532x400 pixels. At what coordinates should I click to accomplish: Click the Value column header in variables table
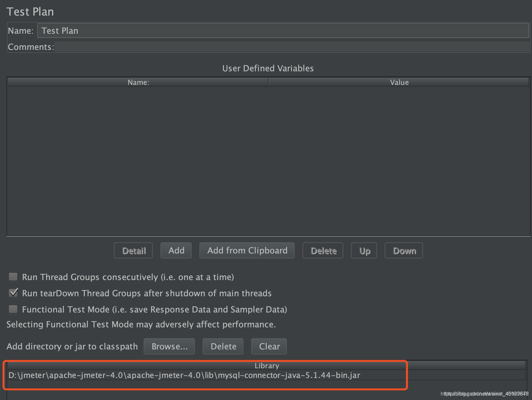(x=399, y=82)
